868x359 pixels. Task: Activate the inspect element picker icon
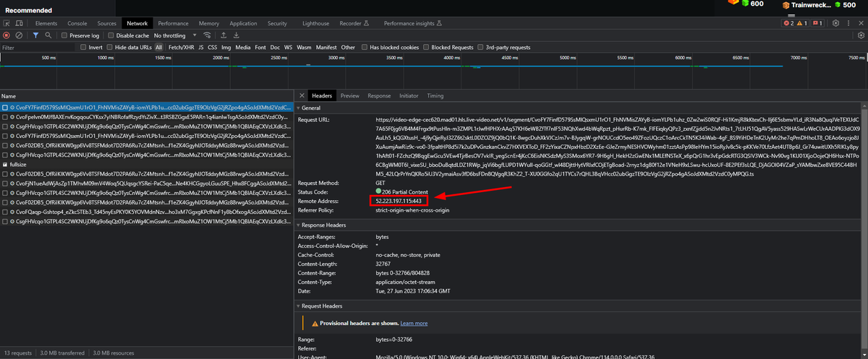click(7, 23)
